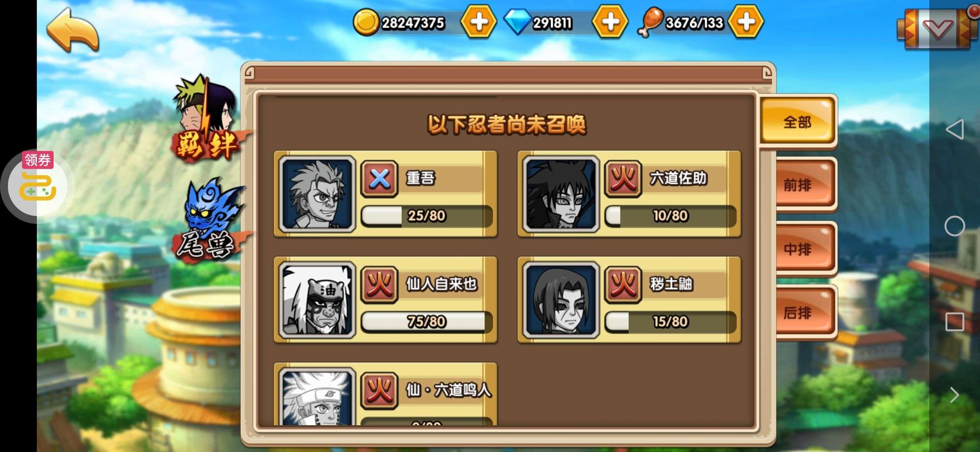Select 仙人自来也 portrait thumbnail
Image resolution: width=980 pixels, height=452 pixels.
coord(317,300)
